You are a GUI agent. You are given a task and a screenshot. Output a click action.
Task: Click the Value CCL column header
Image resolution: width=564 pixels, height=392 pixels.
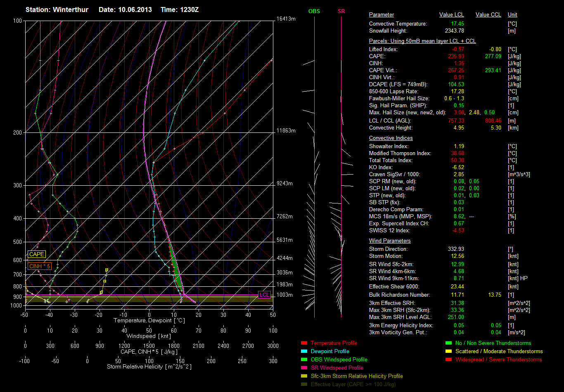tap(488, 15)
